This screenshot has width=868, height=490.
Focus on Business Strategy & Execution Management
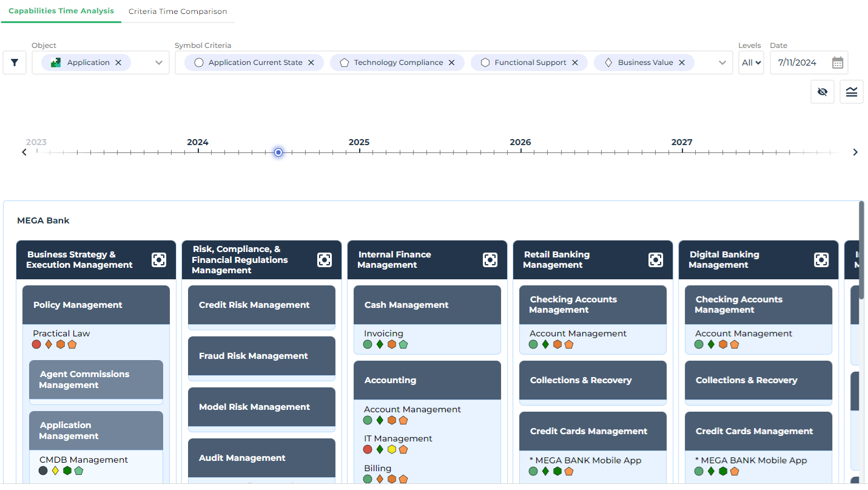(x=159, y=260)
